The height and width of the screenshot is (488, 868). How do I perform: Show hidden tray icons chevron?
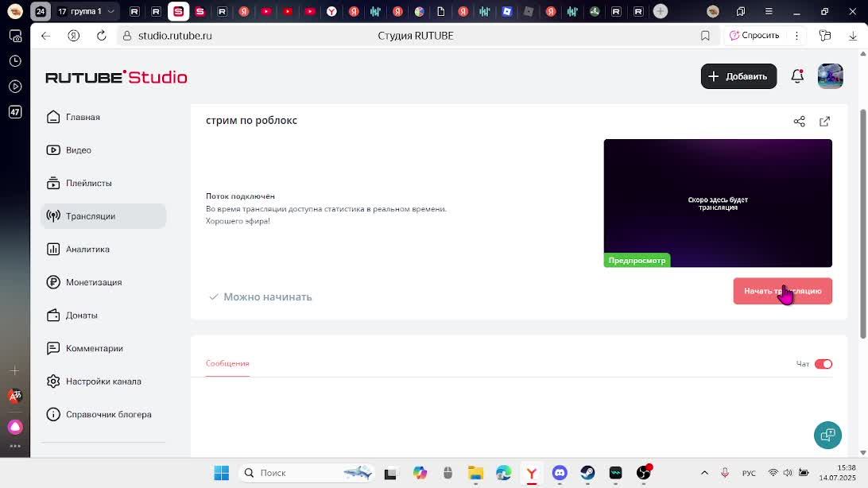704,473
